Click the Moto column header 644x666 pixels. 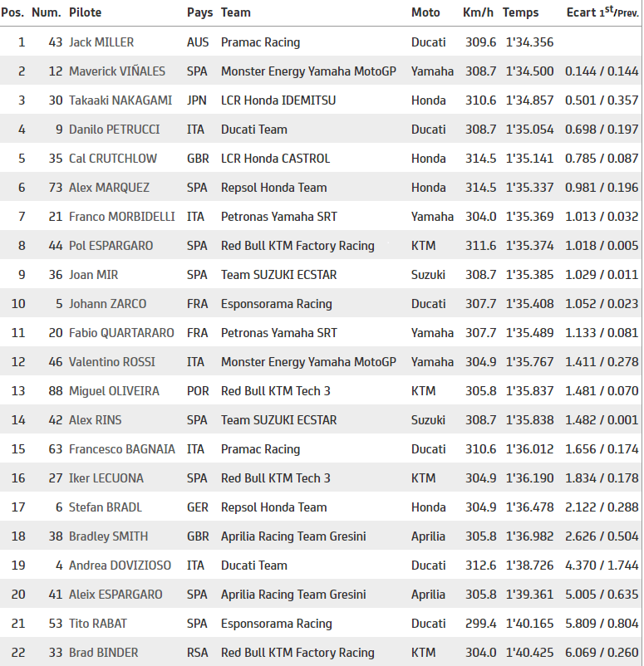[425, 12]
